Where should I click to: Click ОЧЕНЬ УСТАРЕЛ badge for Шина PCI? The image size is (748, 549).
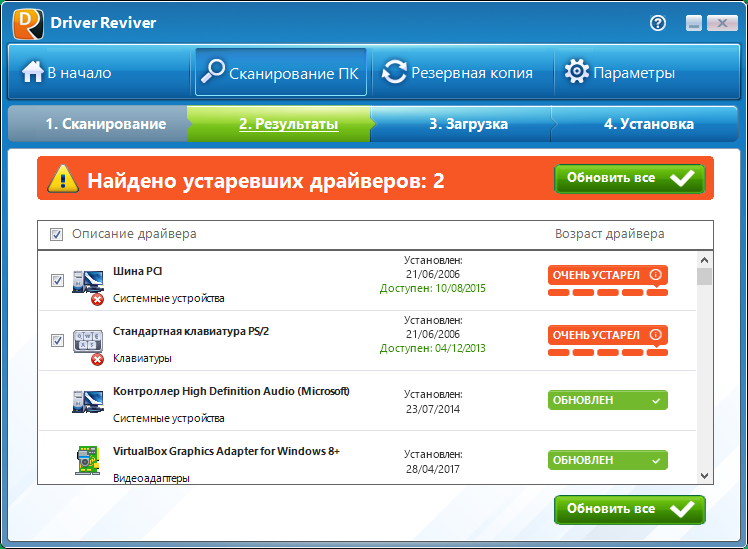tap(607, 275)
